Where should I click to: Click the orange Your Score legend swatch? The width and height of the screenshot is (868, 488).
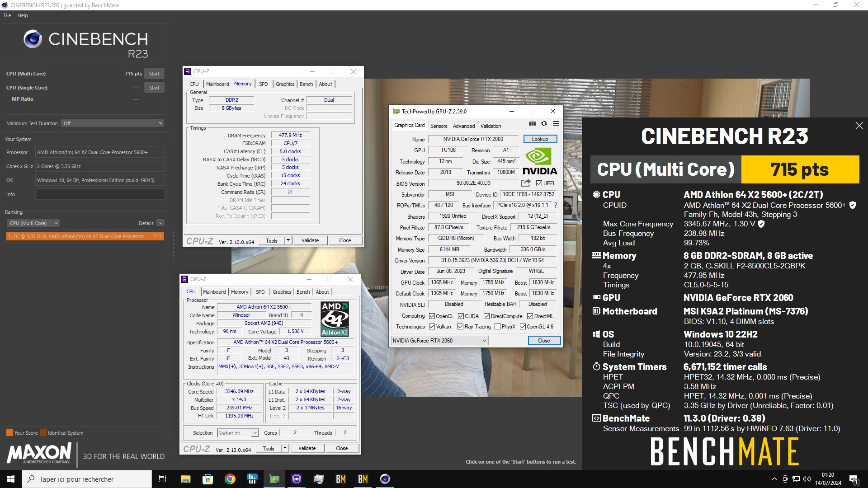(x=9, y=433)
